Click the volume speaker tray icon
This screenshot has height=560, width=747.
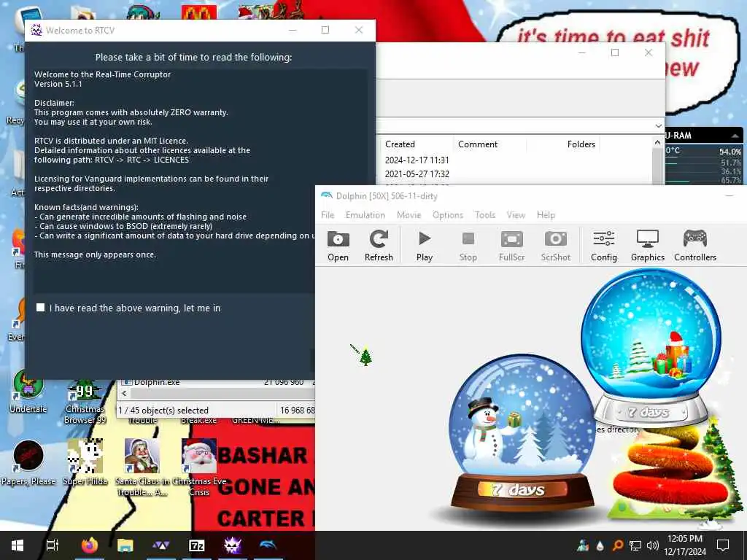click(653, 545)
